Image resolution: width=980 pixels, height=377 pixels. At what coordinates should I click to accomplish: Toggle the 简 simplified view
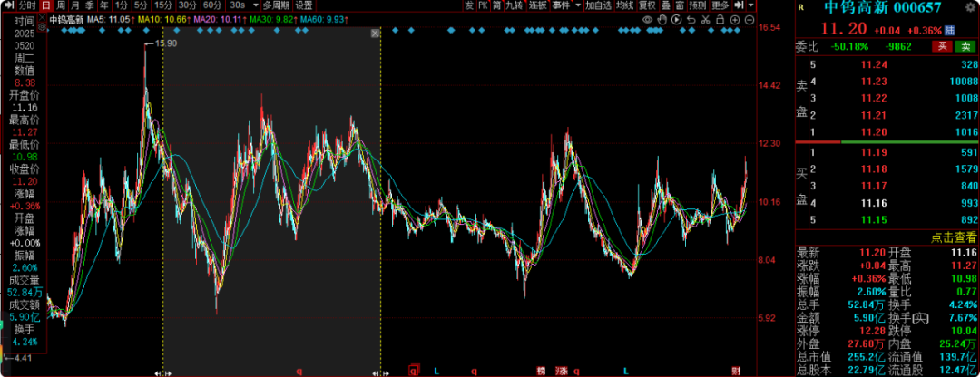(x=497, y=5)
